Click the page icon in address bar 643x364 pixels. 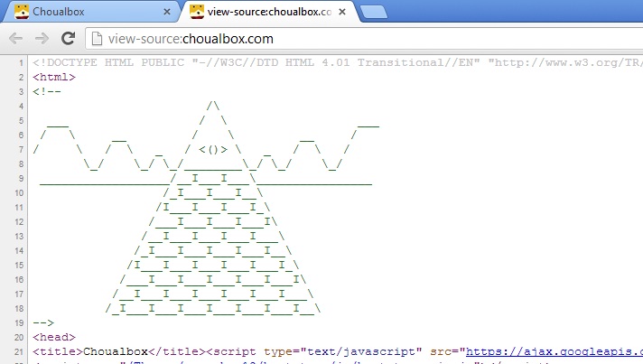tap(97, 39)
